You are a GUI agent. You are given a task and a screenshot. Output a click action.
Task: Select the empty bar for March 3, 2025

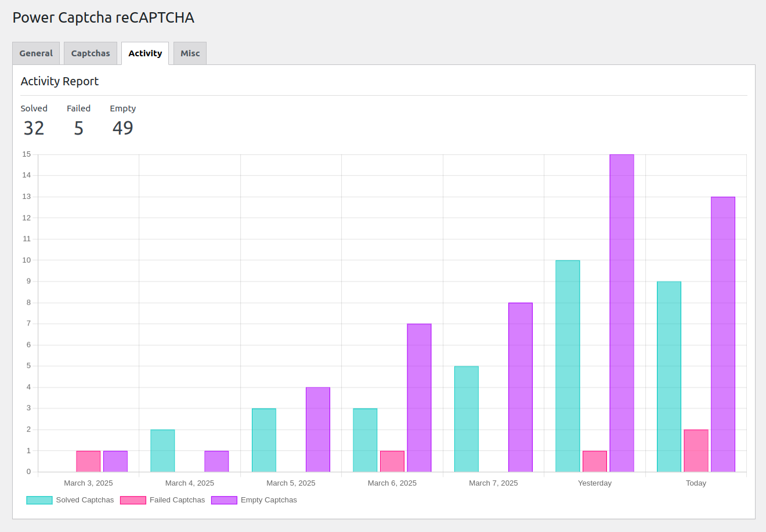point(115,461)
